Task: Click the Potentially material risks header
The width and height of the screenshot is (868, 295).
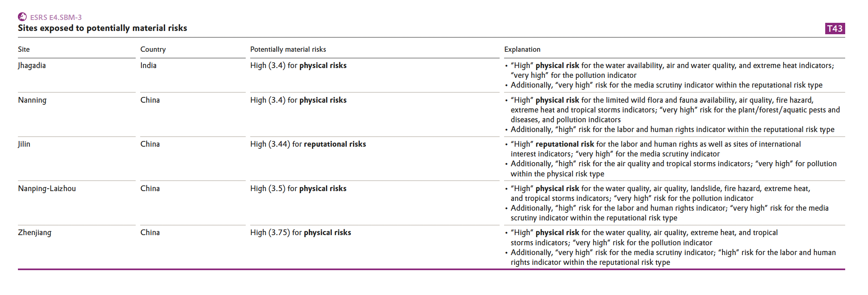Action: [x=288, y=49]
